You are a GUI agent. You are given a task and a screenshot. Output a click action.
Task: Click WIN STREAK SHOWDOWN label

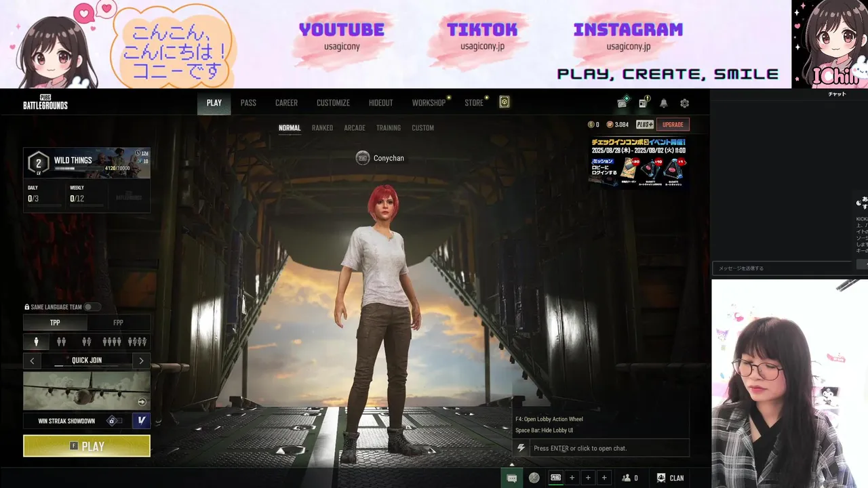click(66, 421)
